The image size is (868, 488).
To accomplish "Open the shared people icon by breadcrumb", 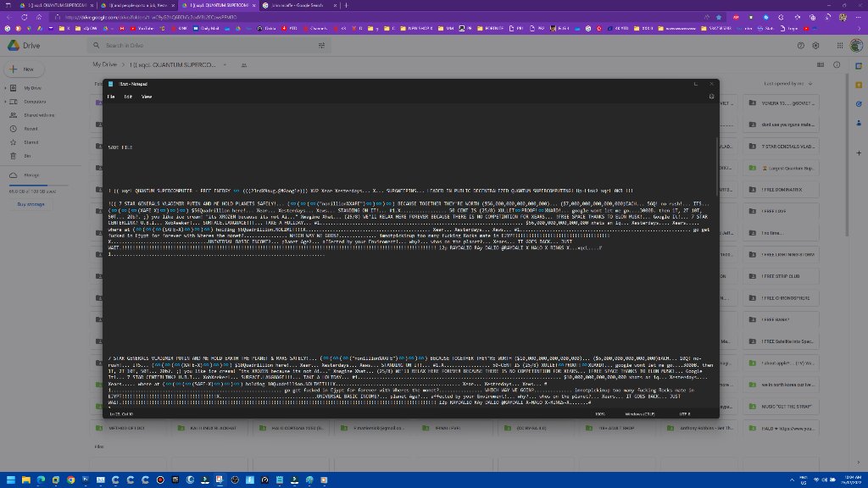I will 243,64.
